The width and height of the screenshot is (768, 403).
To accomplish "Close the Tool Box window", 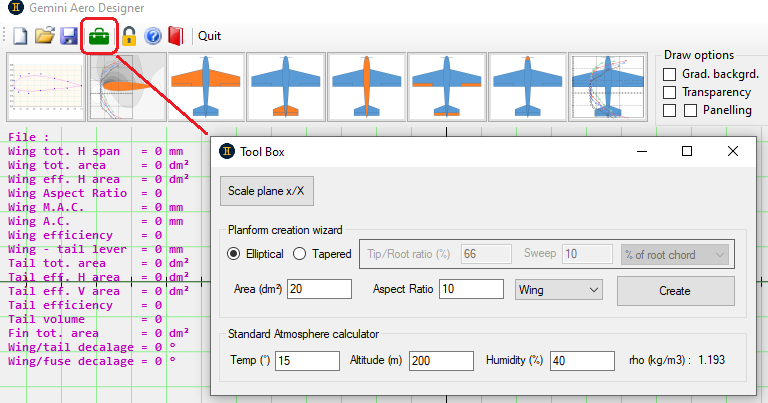I will [x=733, y=151].
